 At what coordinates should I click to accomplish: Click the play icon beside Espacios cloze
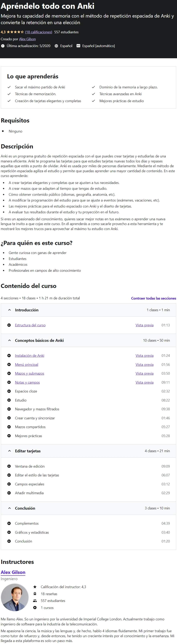click(x=9, y=391)
